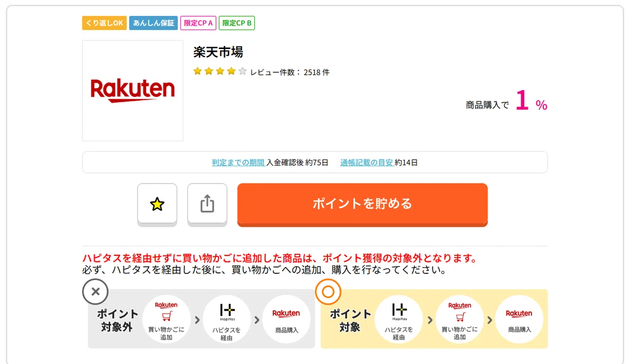Select the くり返しOK tag

point(104,23)
